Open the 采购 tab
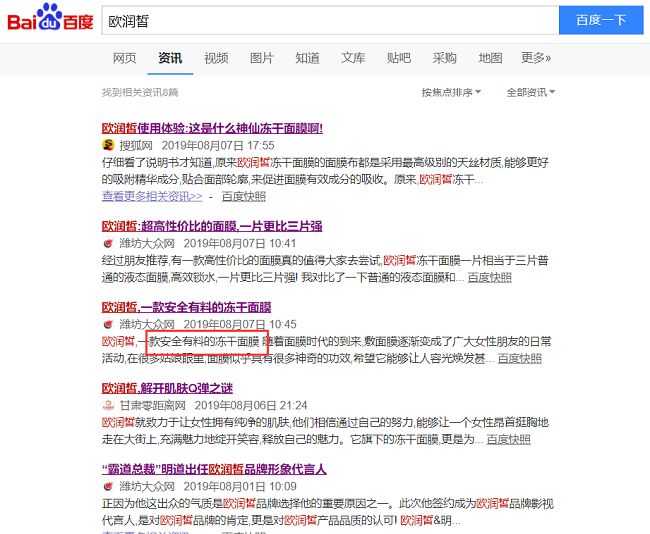Viewport: 650px width, 534px height. 444,58
